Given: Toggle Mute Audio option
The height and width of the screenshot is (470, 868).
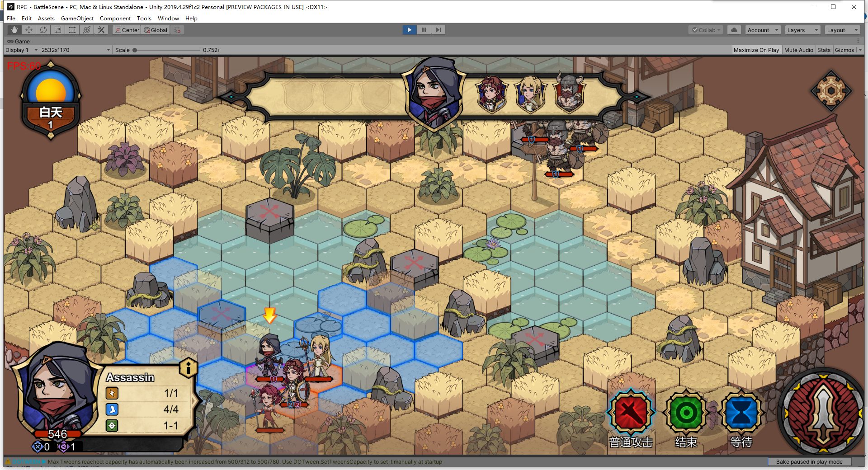Looking at the screenshot, I should click(798, 50).
